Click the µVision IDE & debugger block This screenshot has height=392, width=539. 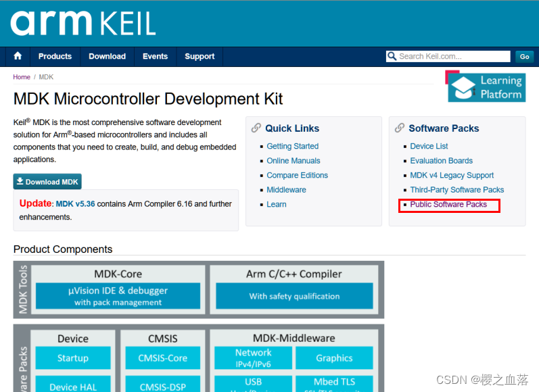click(118, 296)
